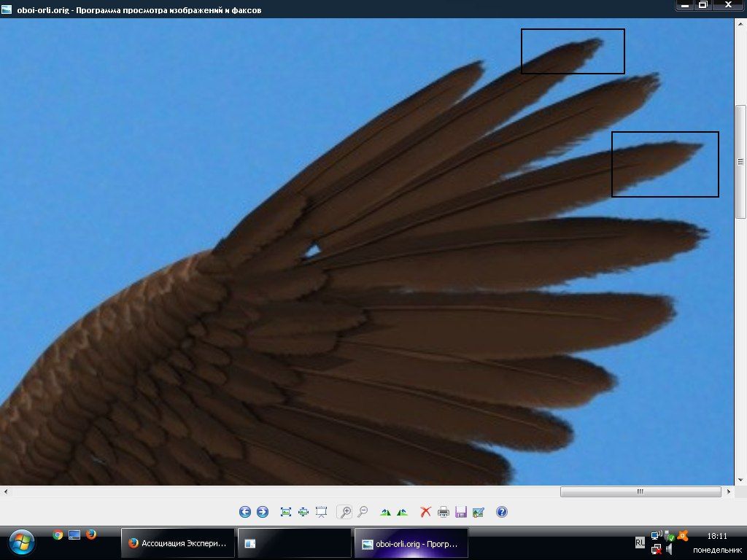747x560 pixels.
Task: Delete the current image with red X
Action: 426,512
